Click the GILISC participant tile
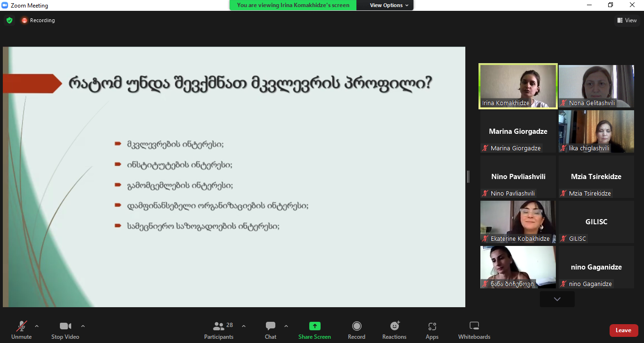The width and height of the screenshot is (644, 343). [596, 221]
